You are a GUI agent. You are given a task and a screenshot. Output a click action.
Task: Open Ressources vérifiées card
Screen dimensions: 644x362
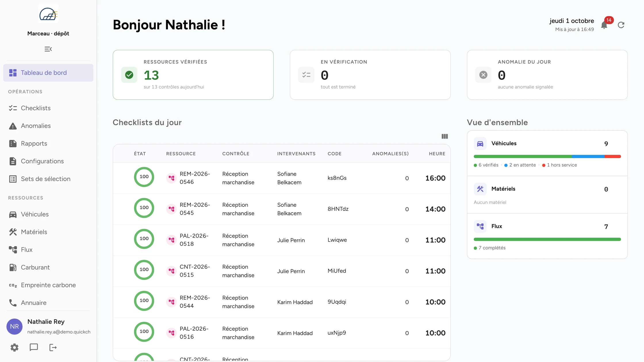[x=193, y=75]
